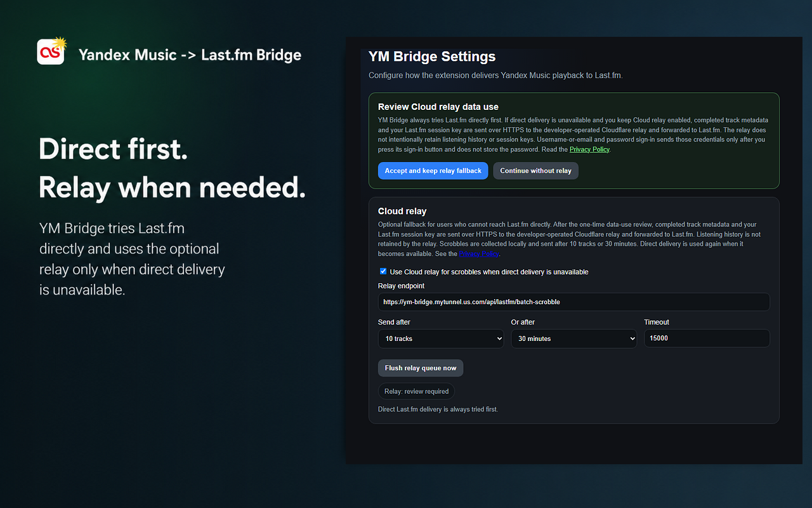Viewport: 812px width, 508px height.
Task: Click the Last.fm bridge logo icon
Action: point(51,51)
